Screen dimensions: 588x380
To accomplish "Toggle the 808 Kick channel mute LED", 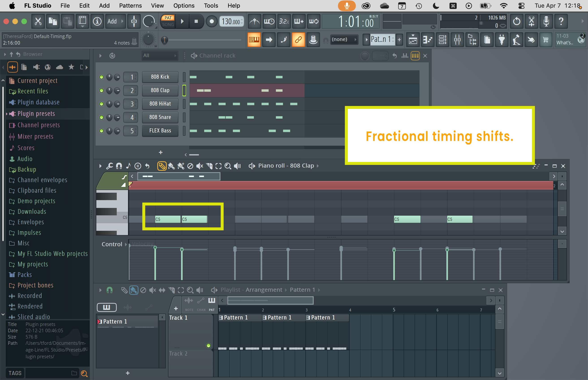I will [101, 77].
